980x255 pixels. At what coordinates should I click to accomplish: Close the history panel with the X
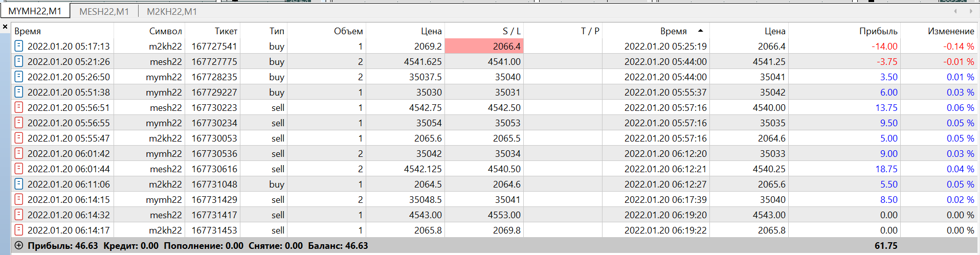[5, 27]
